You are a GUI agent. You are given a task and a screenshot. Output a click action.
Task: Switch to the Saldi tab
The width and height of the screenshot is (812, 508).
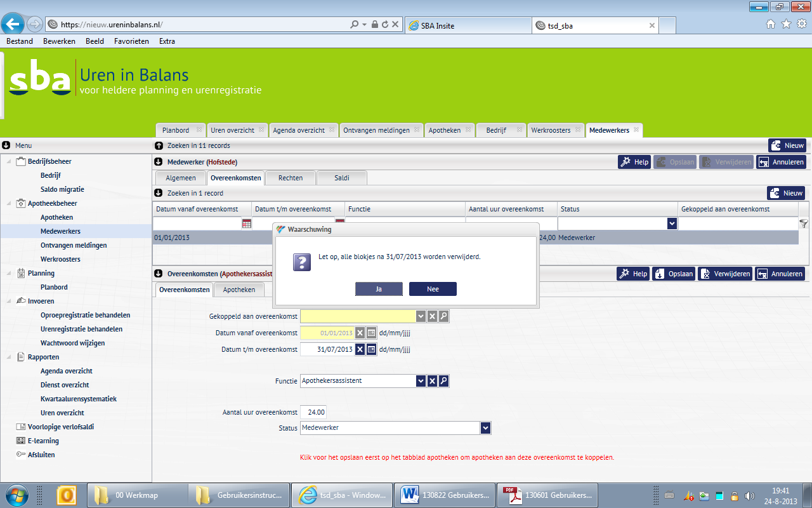(x=342, y=178)
